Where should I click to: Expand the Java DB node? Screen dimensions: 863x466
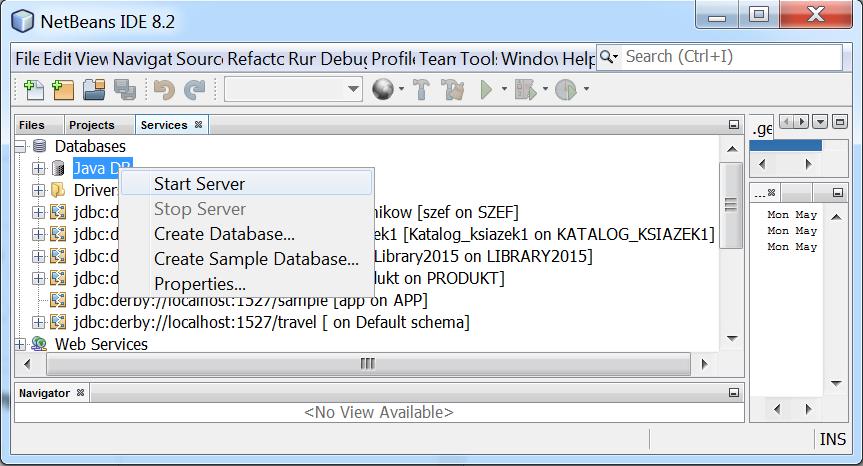tap(39, 168)
